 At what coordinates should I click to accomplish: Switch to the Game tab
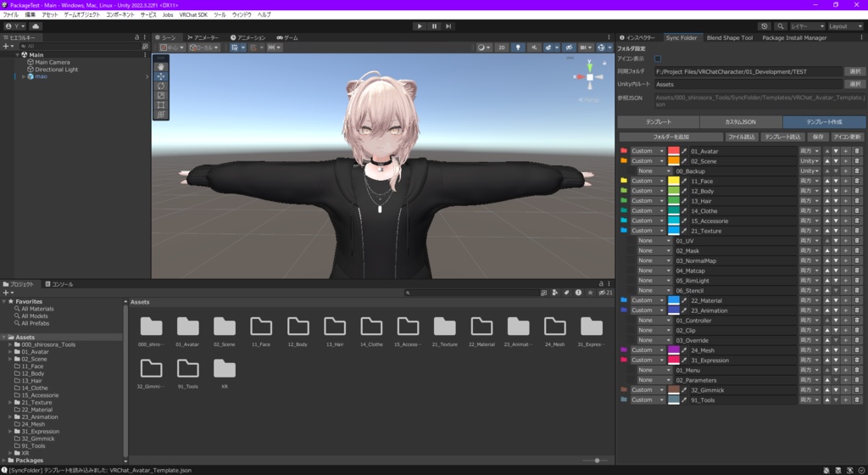click(287, 37)
